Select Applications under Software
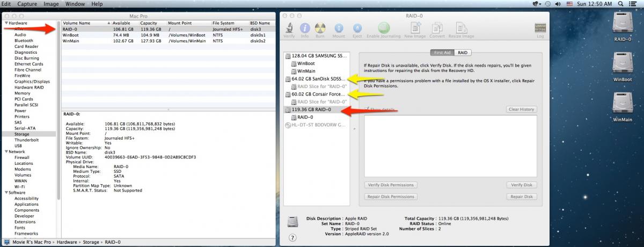 26,205
